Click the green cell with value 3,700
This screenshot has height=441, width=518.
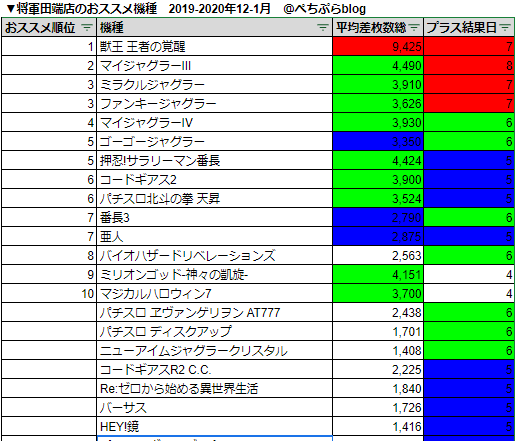(378, 293)
